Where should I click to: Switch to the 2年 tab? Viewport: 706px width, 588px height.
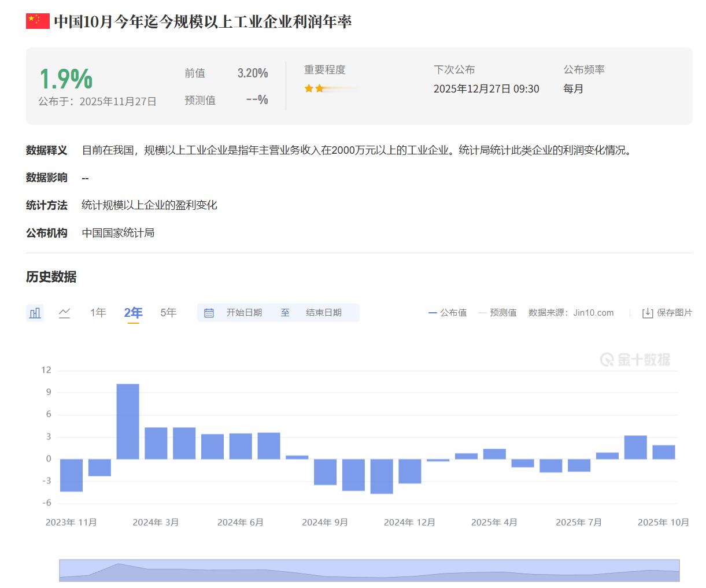132,312
